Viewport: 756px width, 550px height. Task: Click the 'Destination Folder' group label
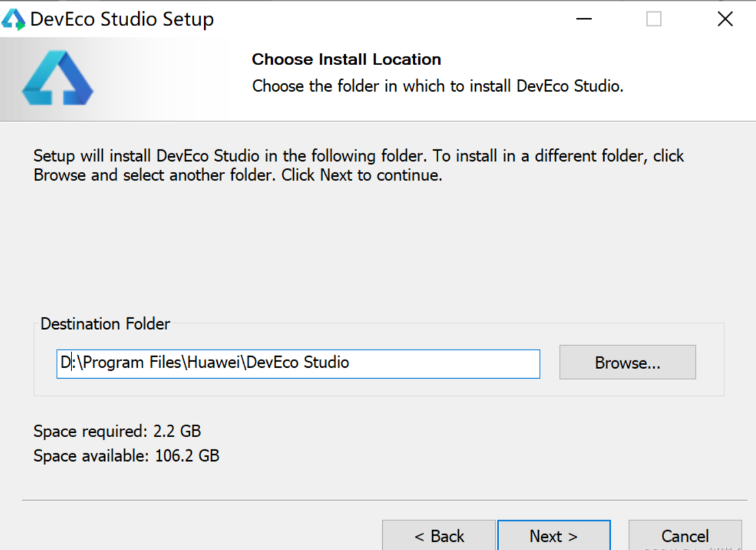(105, 324)
